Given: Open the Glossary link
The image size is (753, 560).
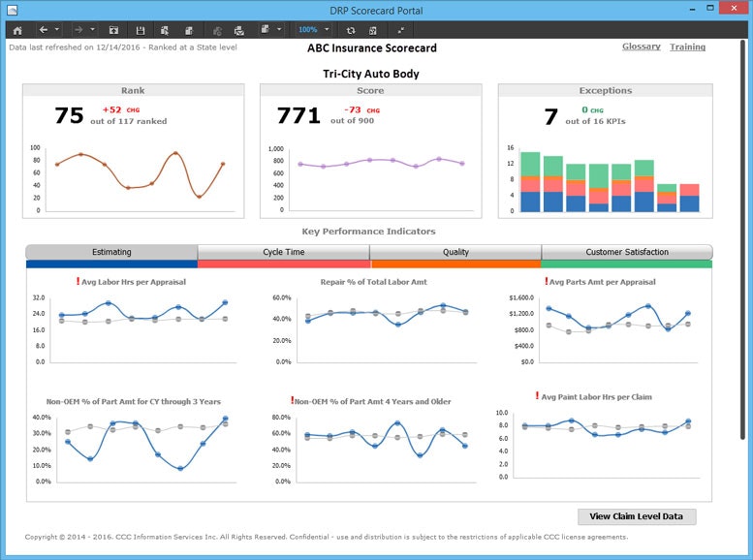Looking at the screenshot, I should click(641, 47).
